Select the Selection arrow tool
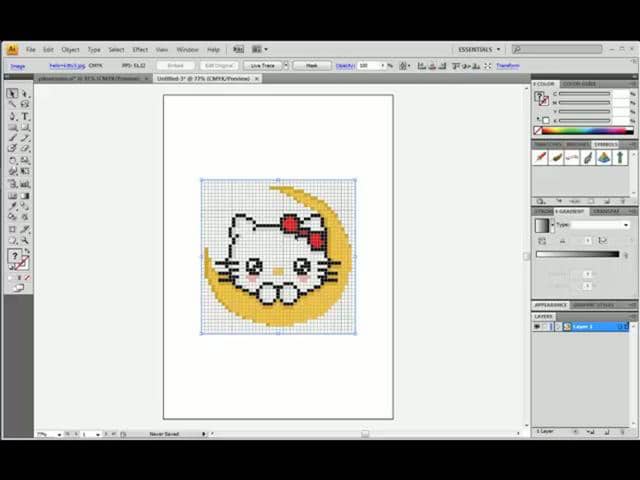Image resolution: width=640 pixels, height=480 pixels. click(12, 93)
